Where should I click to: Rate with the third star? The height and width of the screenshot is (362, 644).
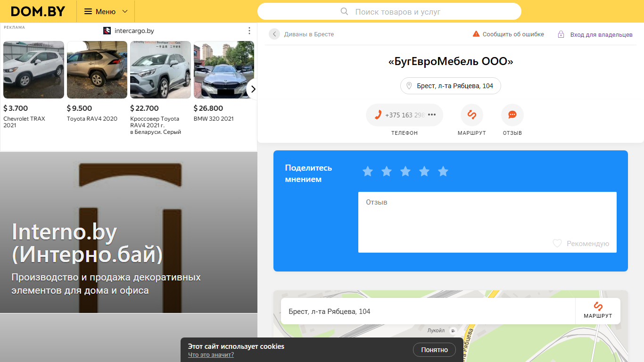tap(405, 171)
